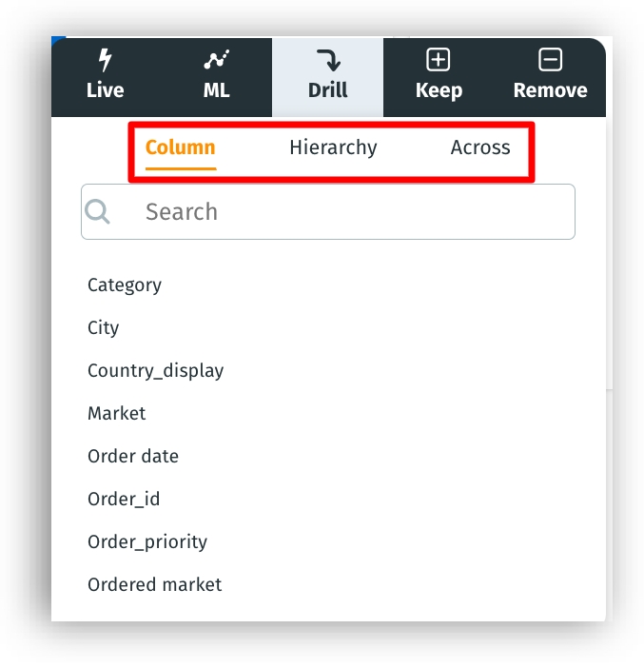Open the Across tab

[x=480, y=147]
